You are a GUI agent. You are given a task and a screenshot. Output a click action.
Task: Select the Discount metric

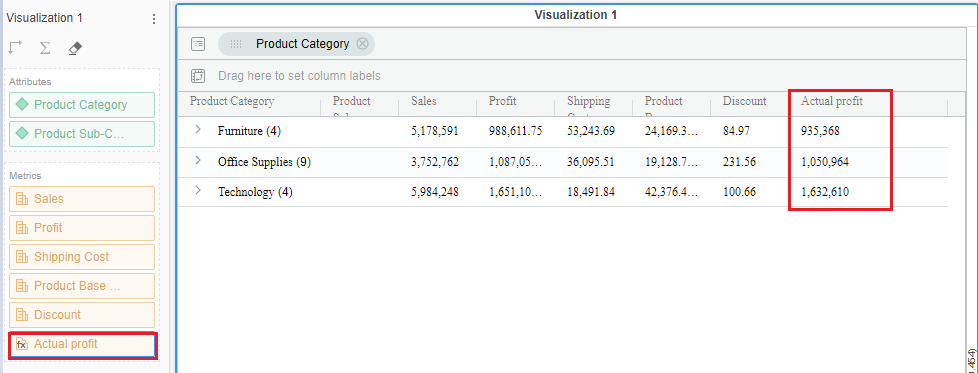(x=82, y=315)
